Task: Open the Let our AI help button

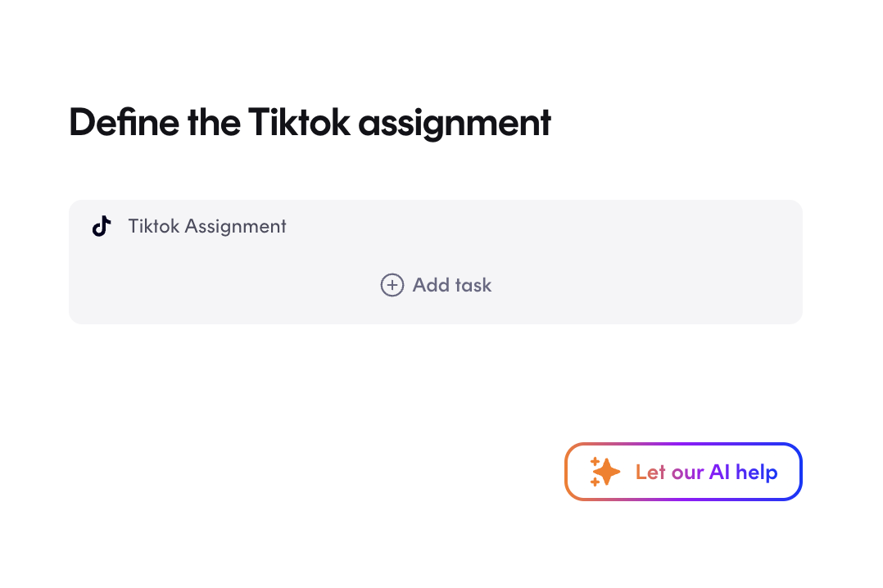Action: coord(683,472)
